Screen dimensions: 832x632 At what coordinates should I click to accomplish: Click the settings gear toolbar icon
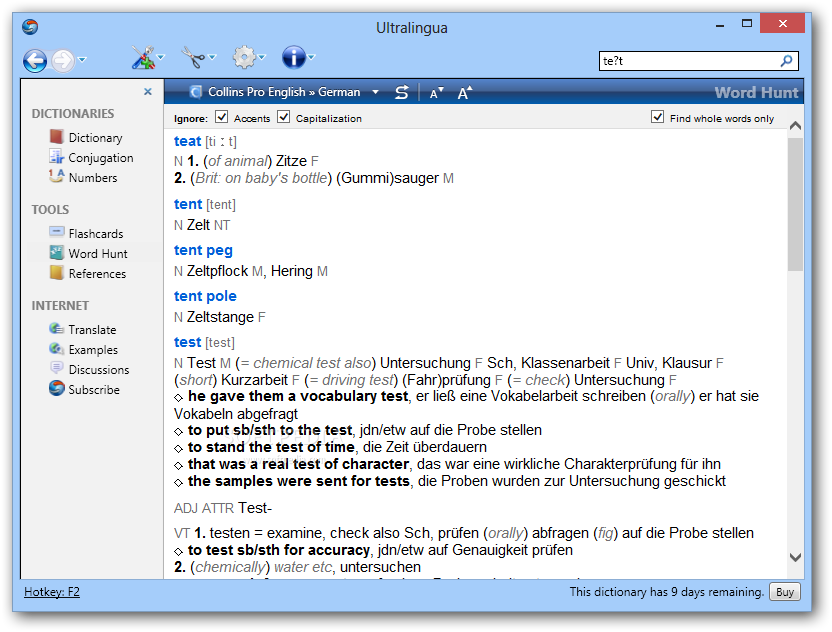(x=244, y=57)
